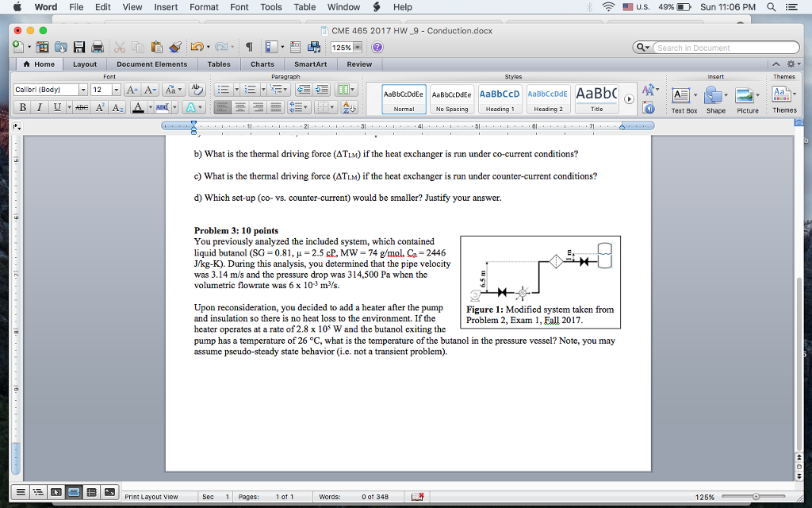812x508 pixels.
Task: Switch to the Document Elements tab
Action: [151, 64]
